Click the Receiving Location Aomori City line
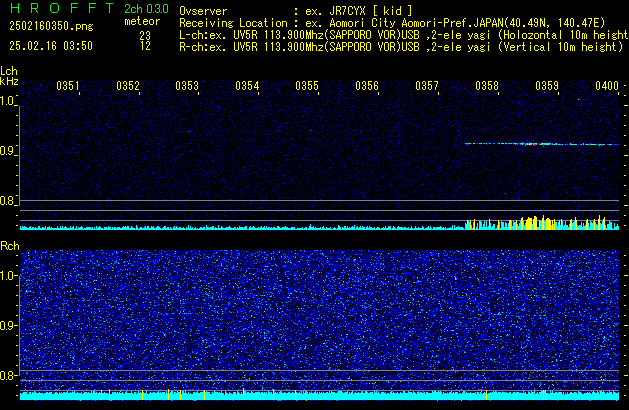 click(392, 23)
